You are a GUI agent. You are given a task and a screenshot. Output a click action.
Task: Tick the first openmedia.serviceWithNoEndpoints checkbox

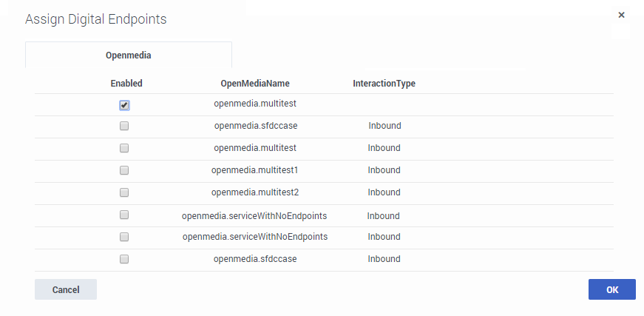[x=124, y=215]
